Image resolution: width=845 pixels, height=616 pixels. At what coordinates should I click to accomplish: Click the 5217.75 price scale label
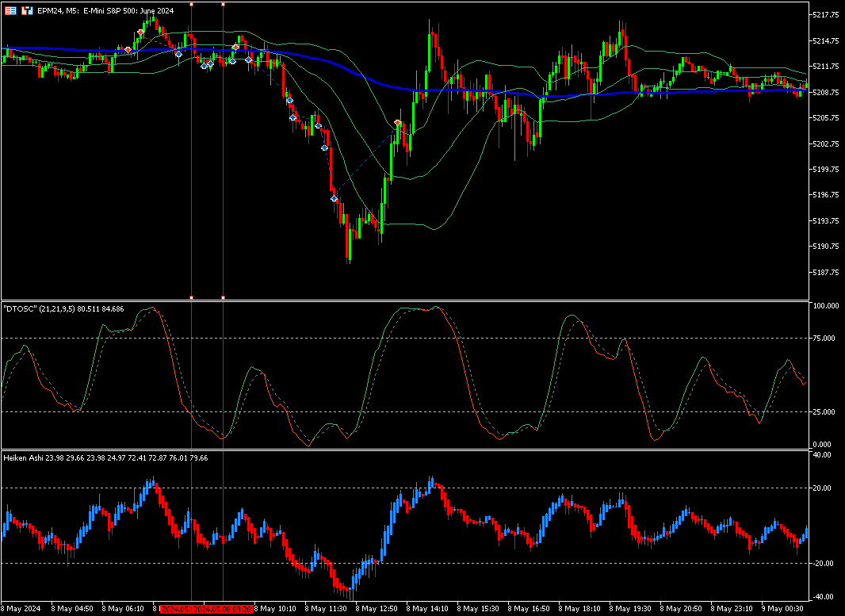pos(825,15)
